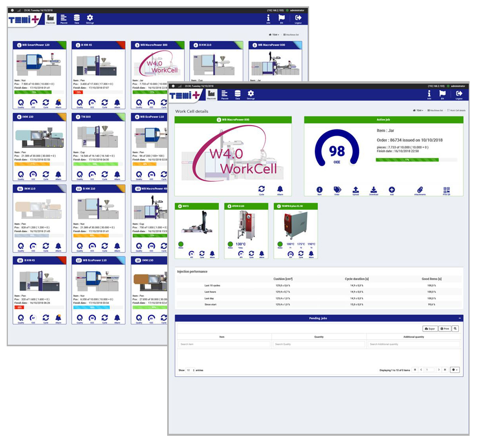Viewport: 483px width, 448px height.
Task: Click Cycle icon under W4.0 WorkCell image
Action: [x=261, y=190]
